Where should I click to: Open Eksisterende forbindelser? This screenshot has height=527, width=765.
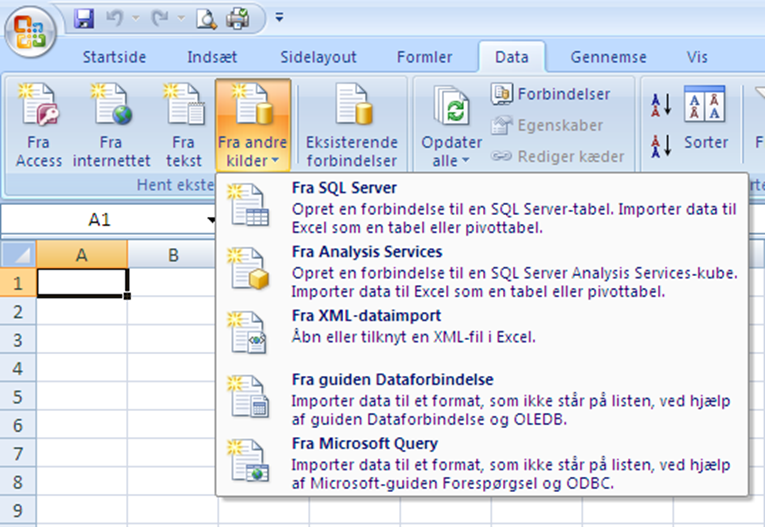(352, 125)
